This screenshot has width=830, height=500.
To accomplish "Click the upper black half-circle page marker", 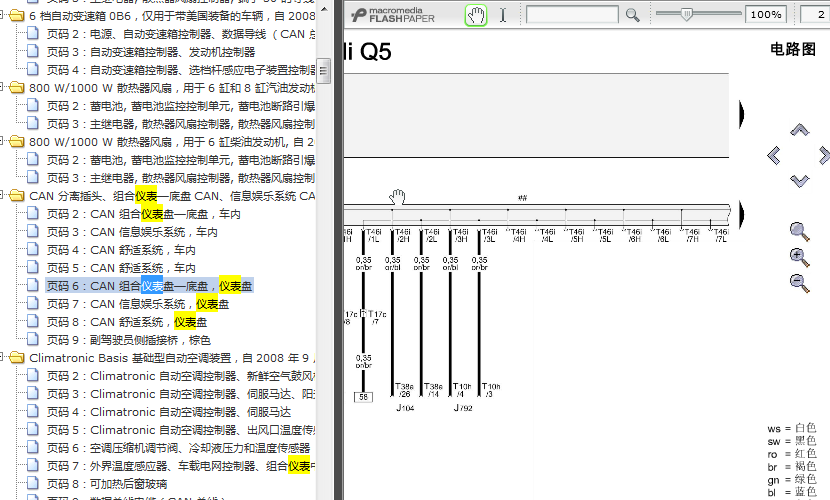I will tap(742, 114).
